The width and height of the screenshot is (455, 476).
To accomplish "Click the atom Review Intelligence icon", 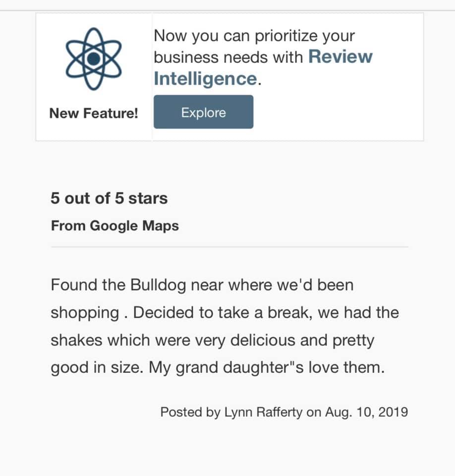I will pyautogui.click(x=93, y=59).
